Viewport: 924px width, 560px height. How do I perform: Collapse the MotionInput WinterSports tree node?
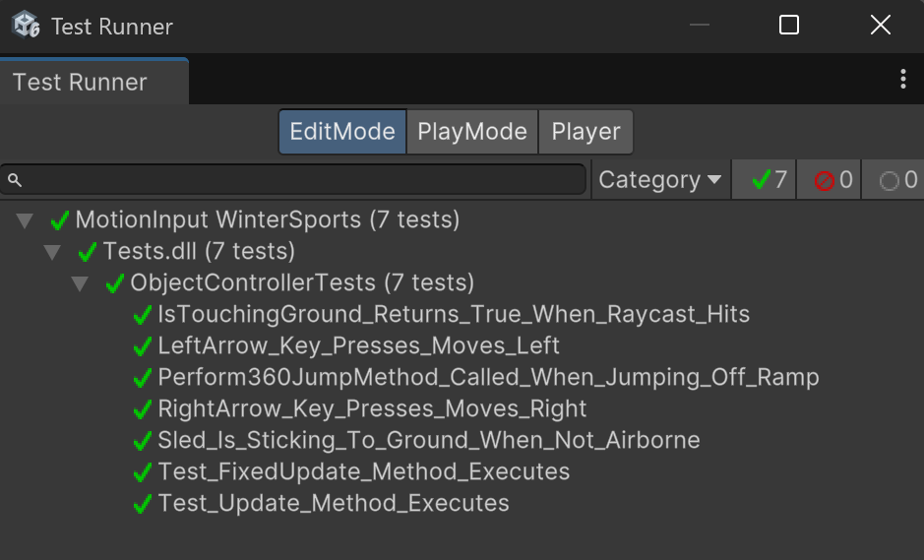[25, 220]
